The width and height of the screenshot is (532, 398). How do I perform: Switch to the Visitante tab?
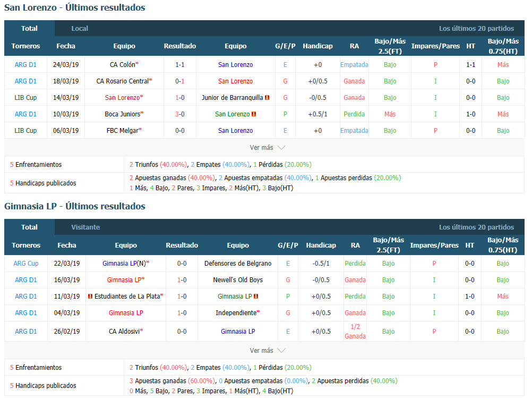tap(85, 227)
